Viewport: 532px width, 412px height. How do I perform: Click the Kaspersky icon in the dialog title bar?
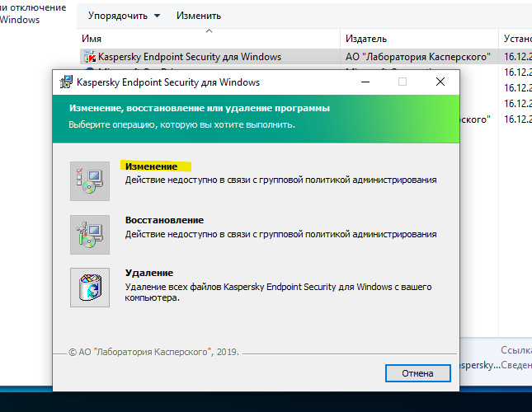coord(66,82)
